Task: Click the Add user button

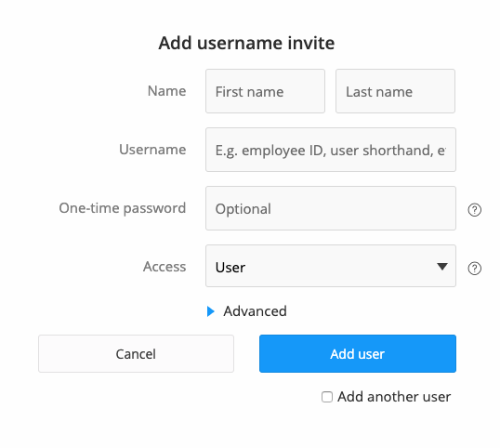Action: [x=358, y=353]
